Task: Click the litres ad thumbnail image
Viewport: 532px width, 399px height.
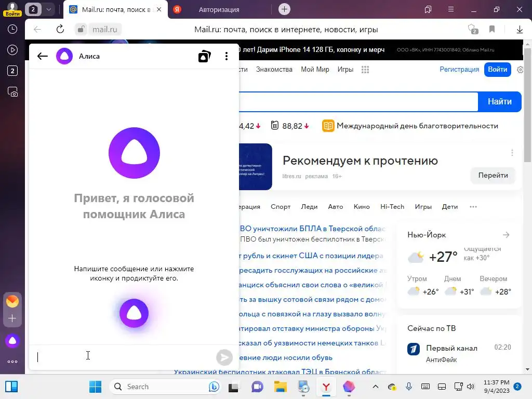Action: pos(256,167)
